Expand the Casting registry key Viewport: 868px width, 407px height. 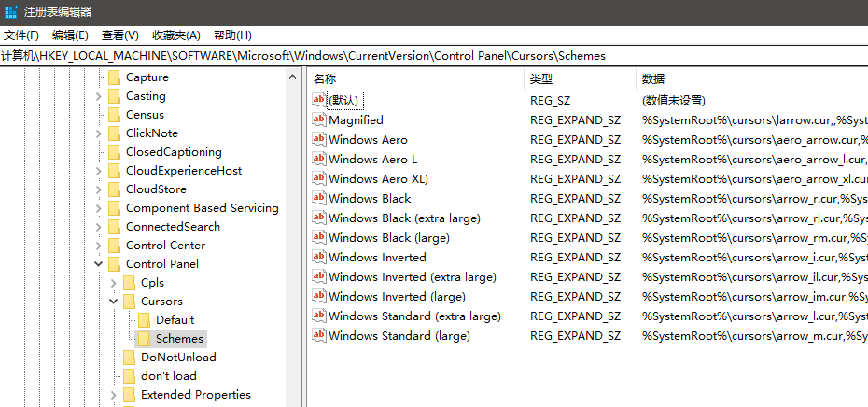[99, 96]
